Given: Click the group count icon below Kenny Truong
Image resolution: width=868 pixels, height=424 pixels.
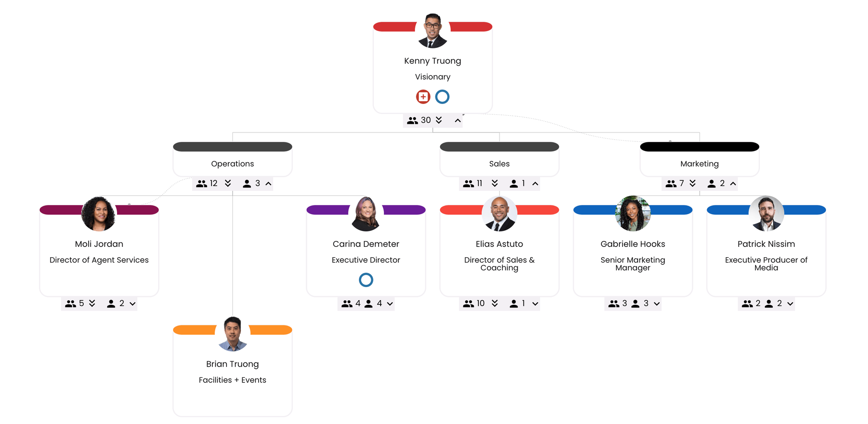Looking at the screenshot, I should (x=412, y=121).
